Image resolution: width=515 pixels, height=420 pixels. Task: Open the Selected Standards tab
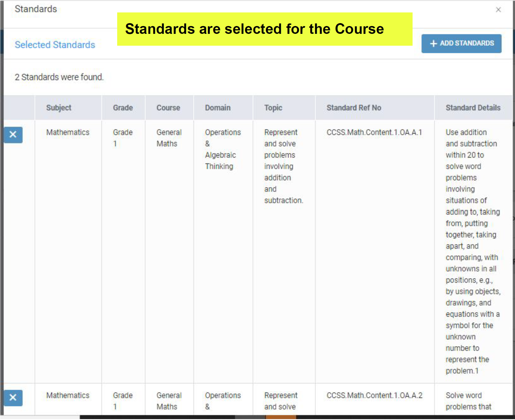click(x=55, y=45)
